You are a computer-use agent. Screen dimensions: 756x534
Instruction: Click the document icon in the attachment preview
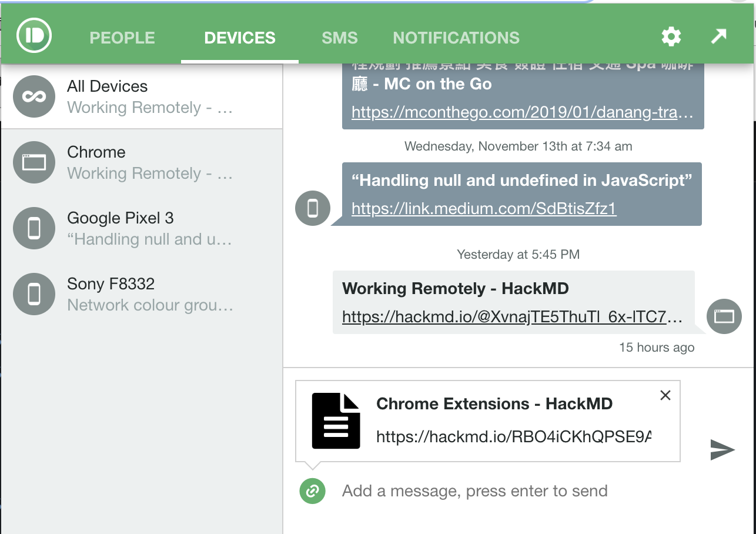point(336,420)
